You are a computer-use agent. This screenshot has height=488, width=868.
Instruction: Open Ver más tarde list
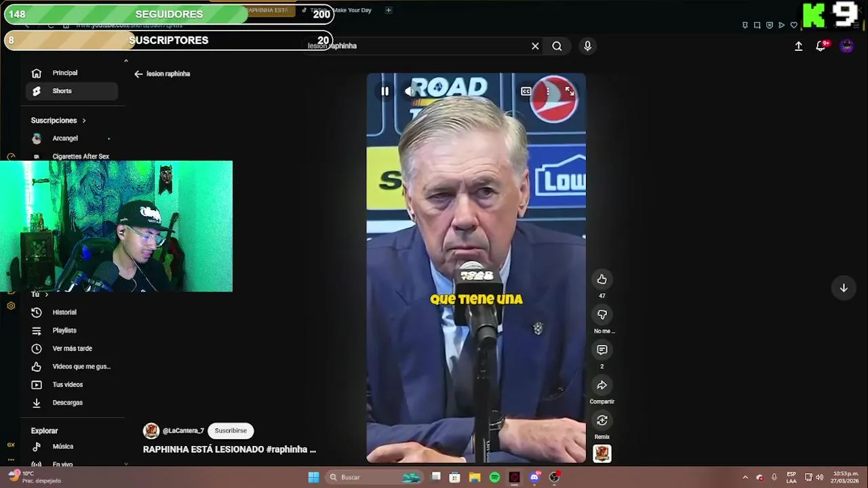coord(72,348)
